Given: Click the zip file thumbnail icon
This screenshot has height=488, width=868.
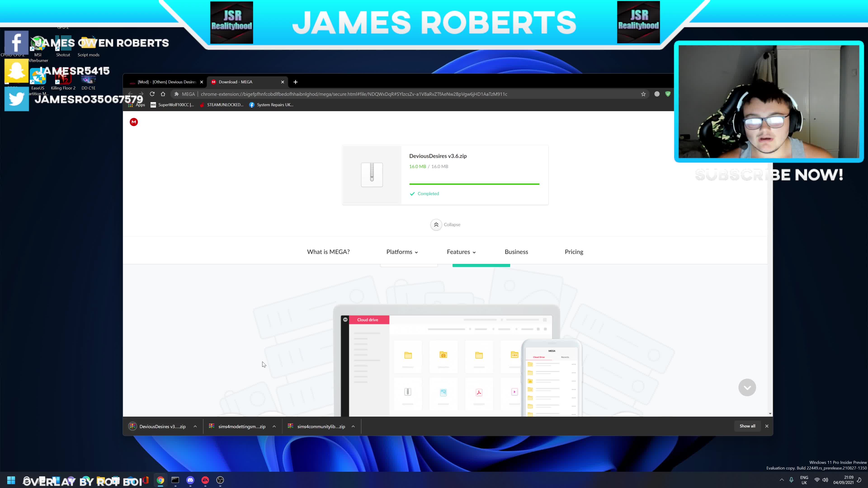Looking at the screenshot, I should (372, 174).
